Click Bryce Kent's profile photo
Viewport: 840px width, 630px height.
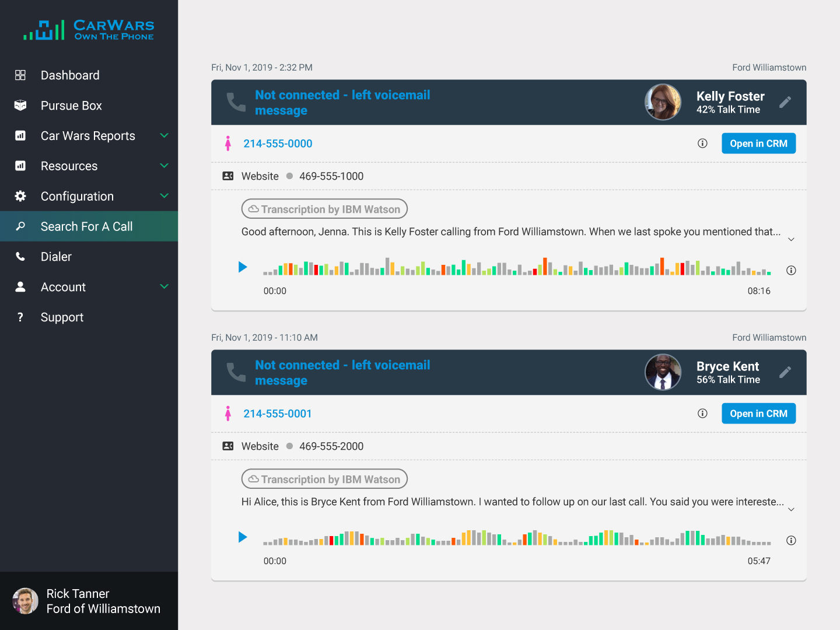tap(663, 372)
